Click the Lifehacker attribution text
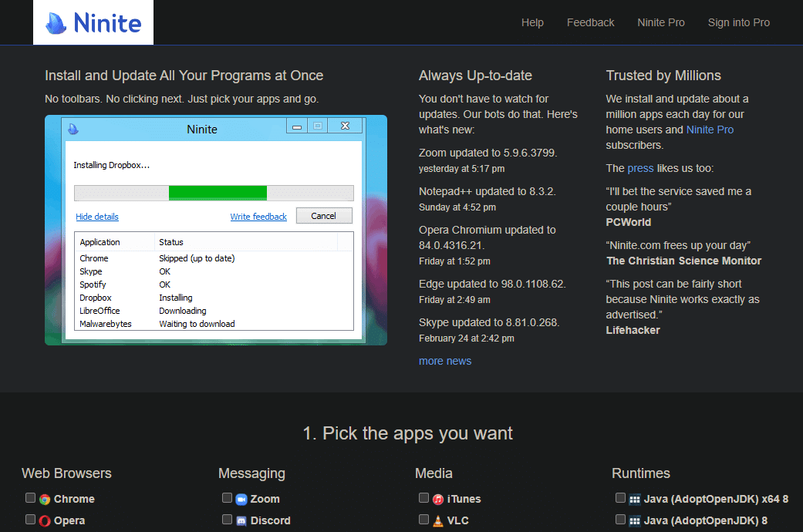The width and height of the screenshot is (803, 532). click(x=633, y=330)
